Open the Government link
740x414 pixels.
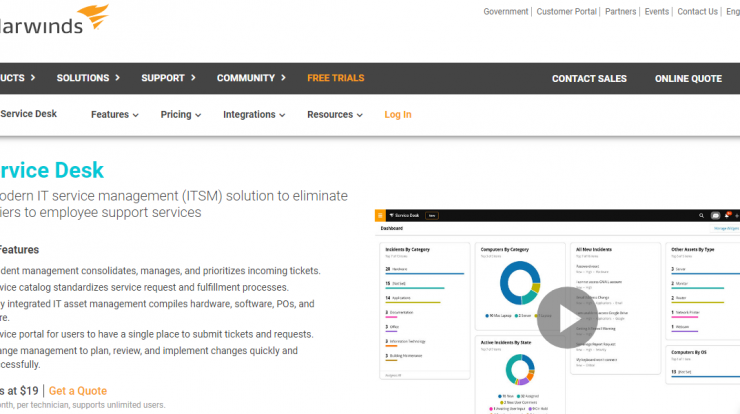coord(505,12)
